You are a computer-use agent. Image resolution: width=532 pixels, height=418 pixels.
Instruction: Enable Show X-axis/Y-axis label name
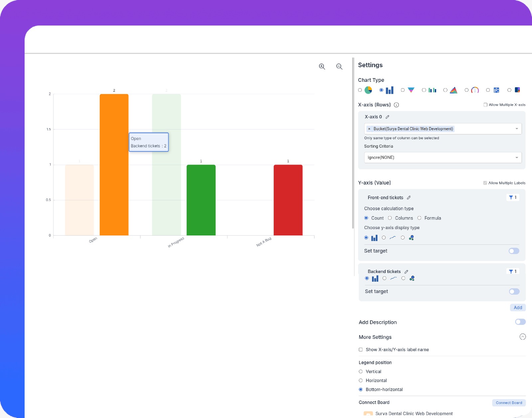[x=360, y=349]
